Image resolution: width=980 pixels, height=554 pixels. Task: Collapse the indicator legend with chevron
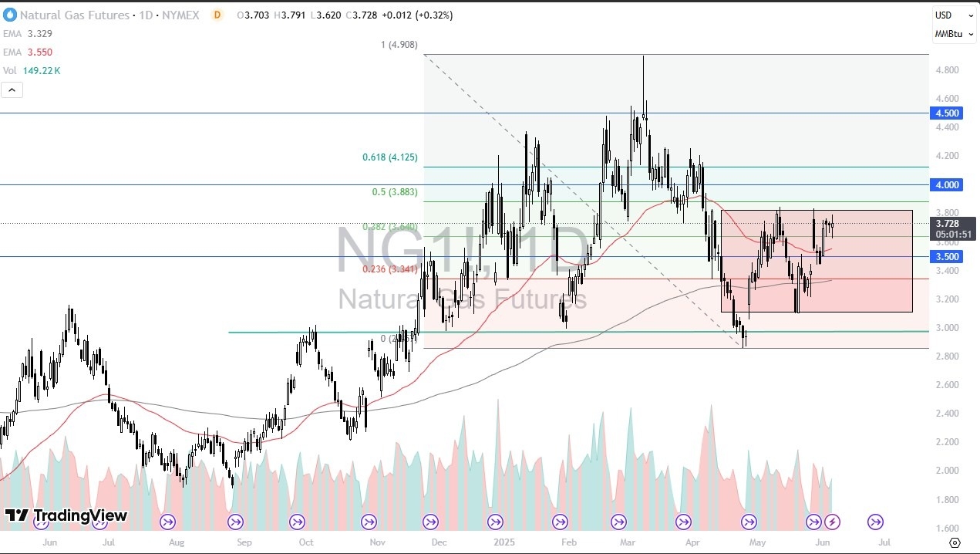coord(12,90)
